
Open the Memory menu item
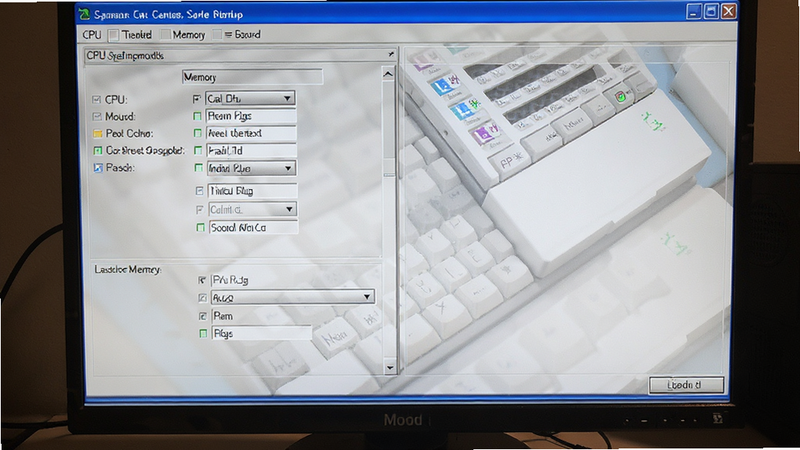[188, 35]
